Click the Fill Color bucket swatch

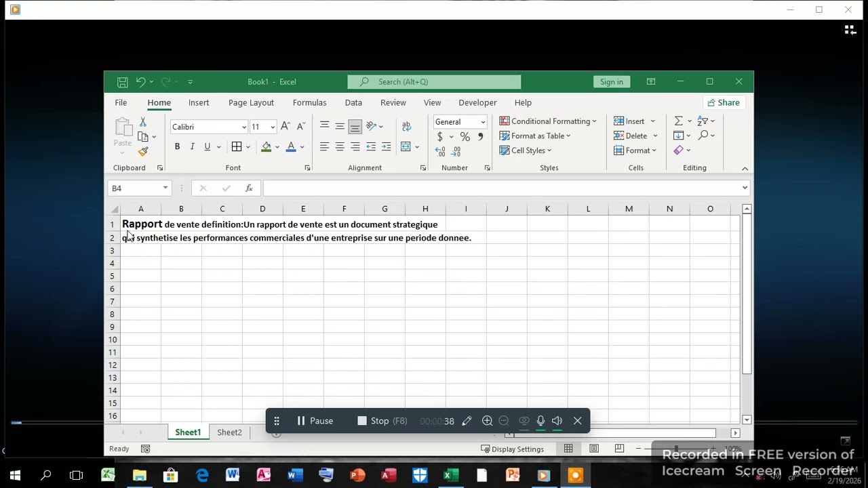pyautogui.click(x=266, y=147)
